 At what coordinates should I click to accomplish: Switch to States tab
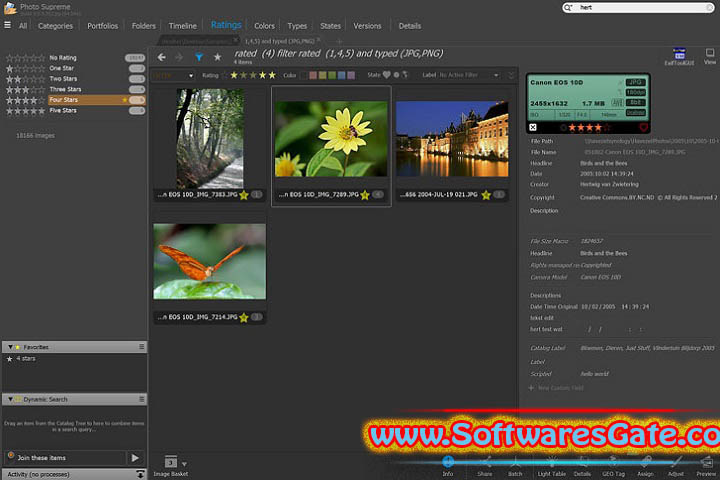pyautogui.click(x=330, y=26)
